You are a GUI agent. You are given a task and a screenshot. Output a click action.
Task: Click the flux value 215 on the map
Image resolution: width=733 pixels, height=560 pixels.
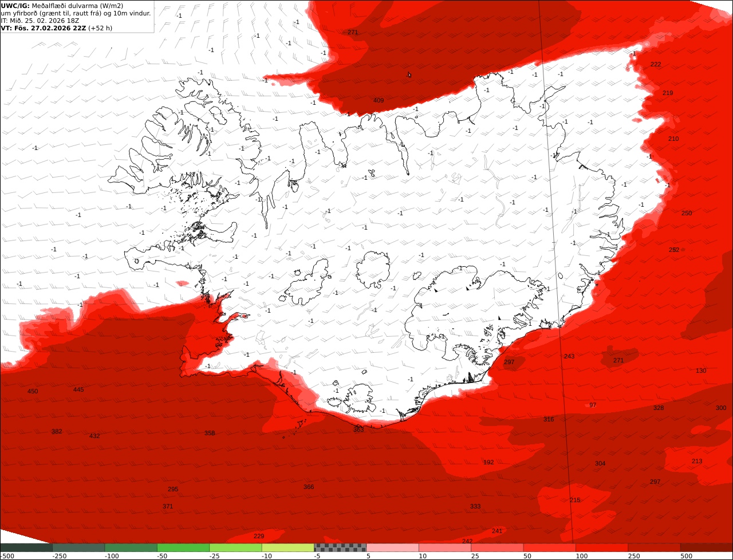[x=575, y=500]
